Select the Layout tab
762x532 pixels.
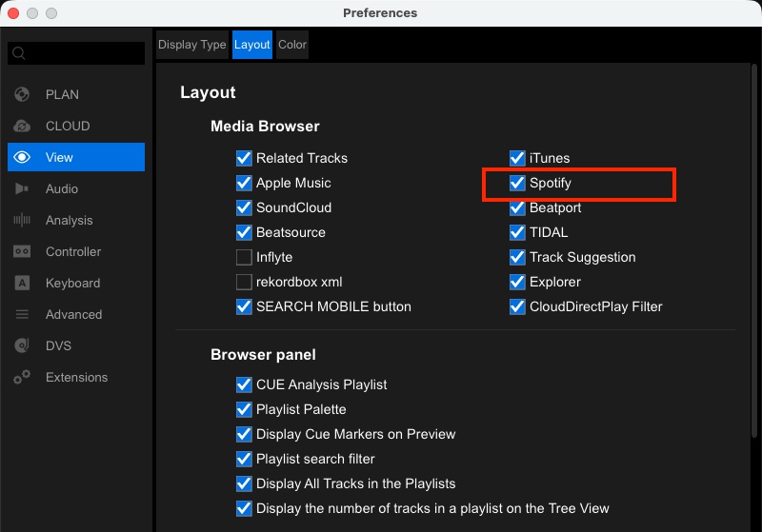(251, 45)
